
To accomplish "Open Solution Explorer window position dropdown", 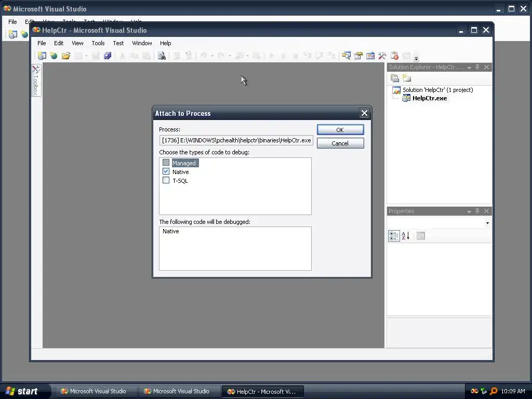I will pos(469,68).
